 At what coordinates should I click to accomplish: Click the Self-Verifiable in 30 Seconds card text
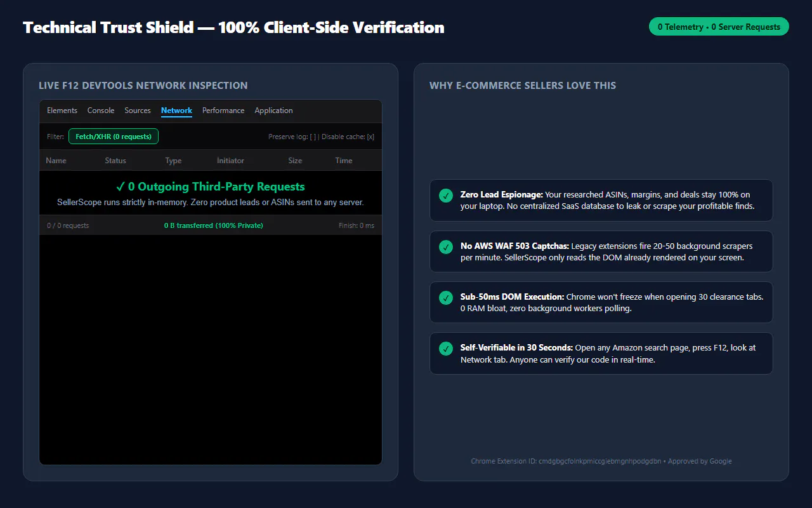pos(608,353)
